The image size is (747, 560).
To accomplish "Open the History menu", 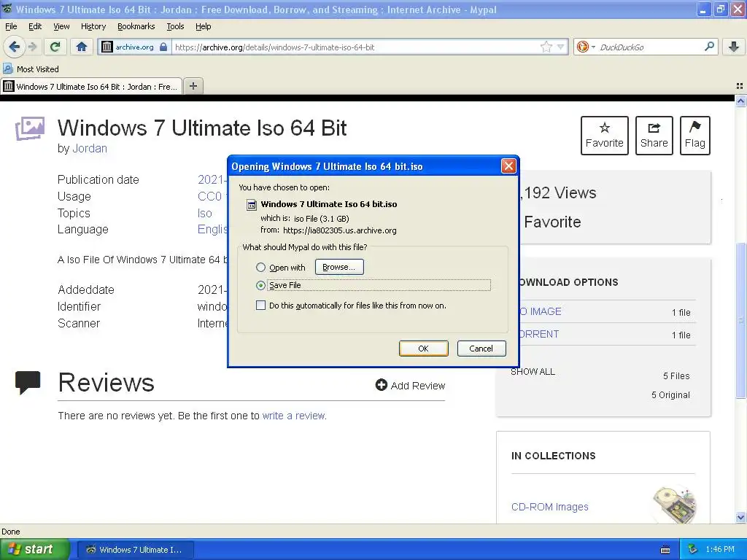I will coord(93,26).
